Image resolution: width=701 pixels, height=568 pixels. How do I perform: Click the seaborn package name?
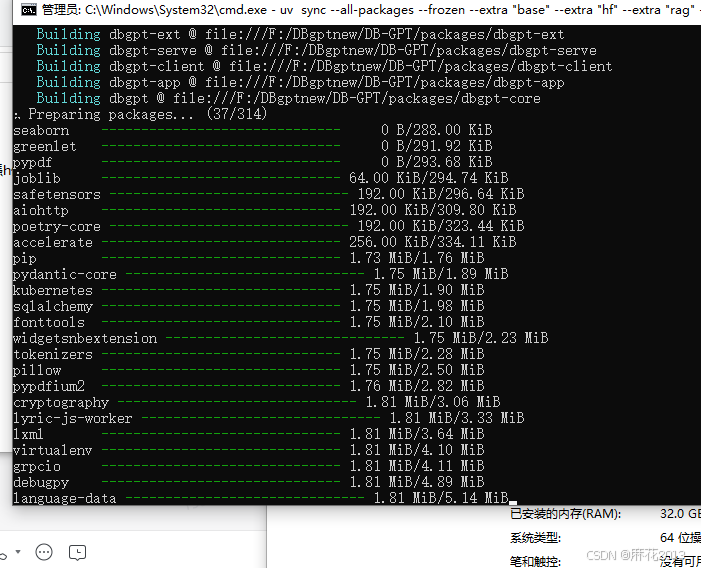(41, 130)
